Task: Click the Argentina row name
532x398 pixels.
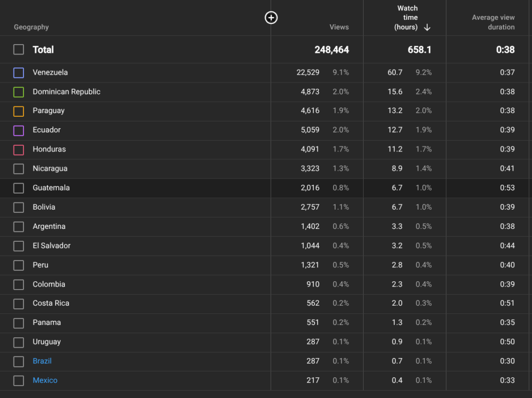Action: point(49,226)
